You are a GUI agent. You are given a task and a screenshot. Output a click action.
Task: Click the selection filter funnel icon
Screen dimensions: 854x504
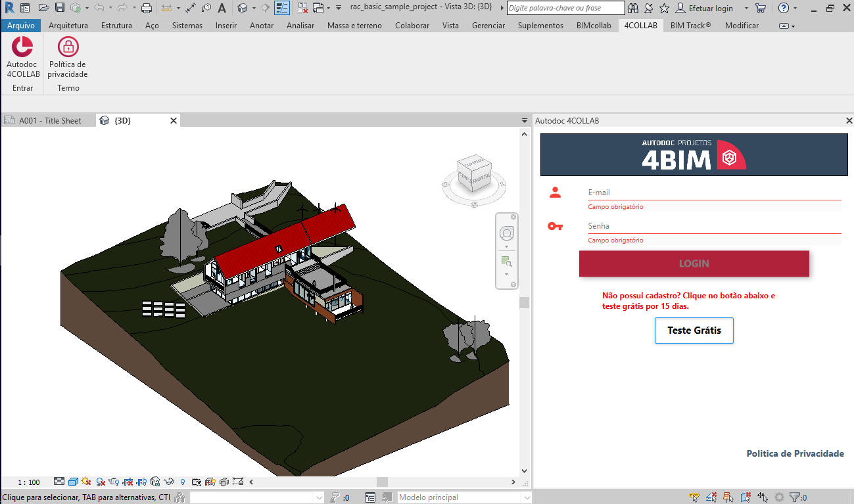(794, 497)
